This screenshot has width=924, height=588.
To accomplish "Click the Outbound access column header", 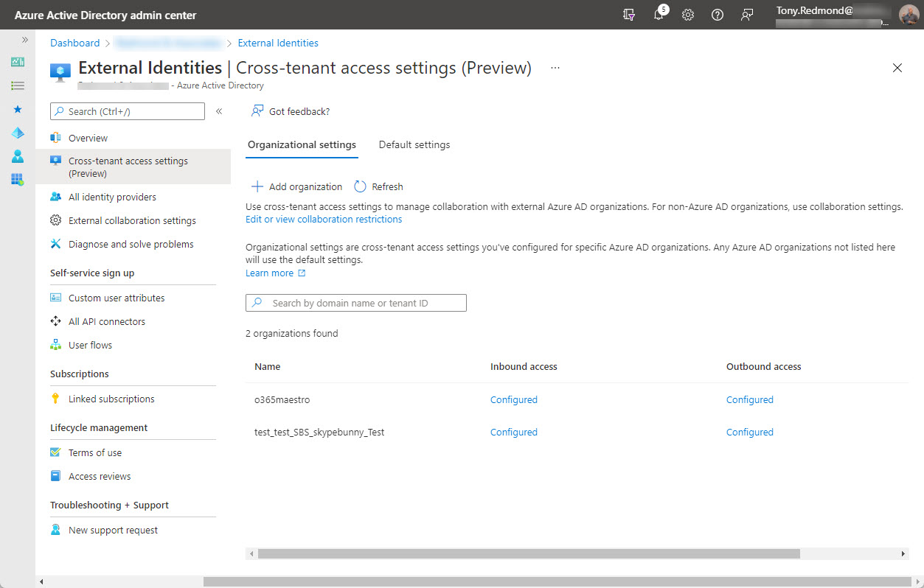I will 763,366.
